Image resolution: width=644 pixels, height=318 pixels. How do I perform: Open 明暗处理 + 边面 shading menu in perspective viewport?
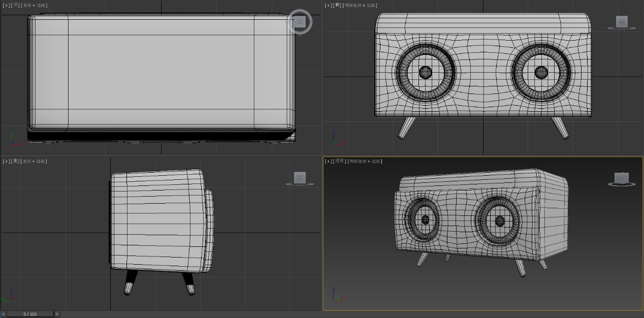366,161
